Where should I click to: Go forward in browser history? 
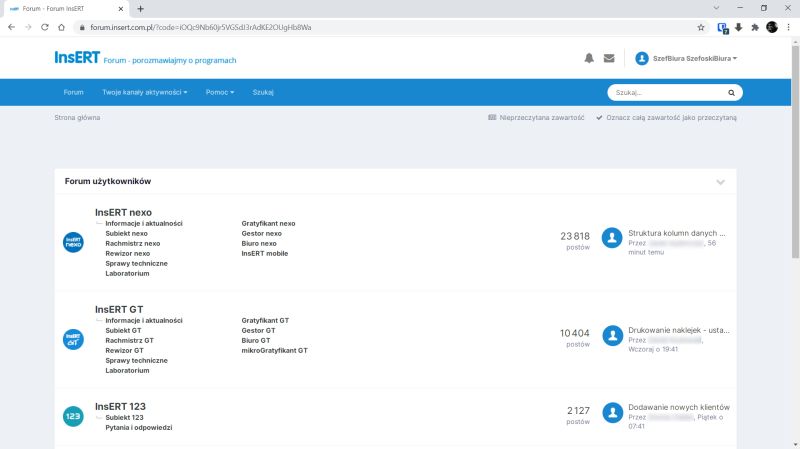click(28, 28)
